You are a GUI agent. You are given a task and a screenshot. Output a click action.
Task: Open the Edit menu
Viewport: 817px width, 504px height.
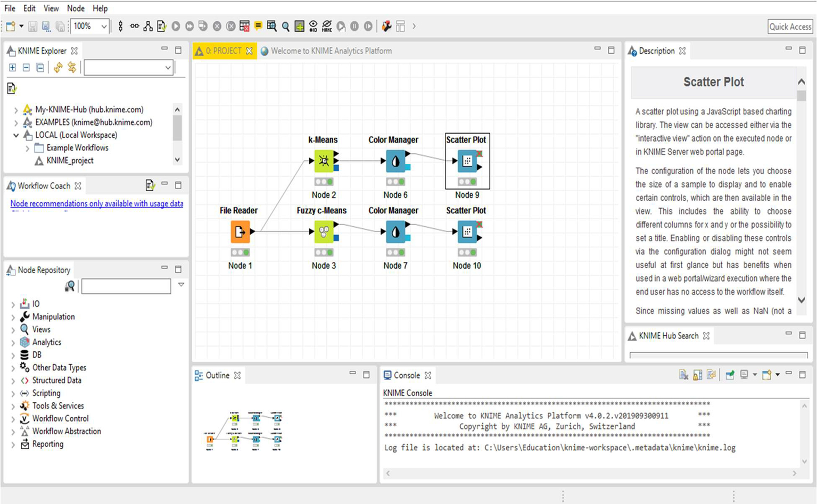tap(29, 9)
